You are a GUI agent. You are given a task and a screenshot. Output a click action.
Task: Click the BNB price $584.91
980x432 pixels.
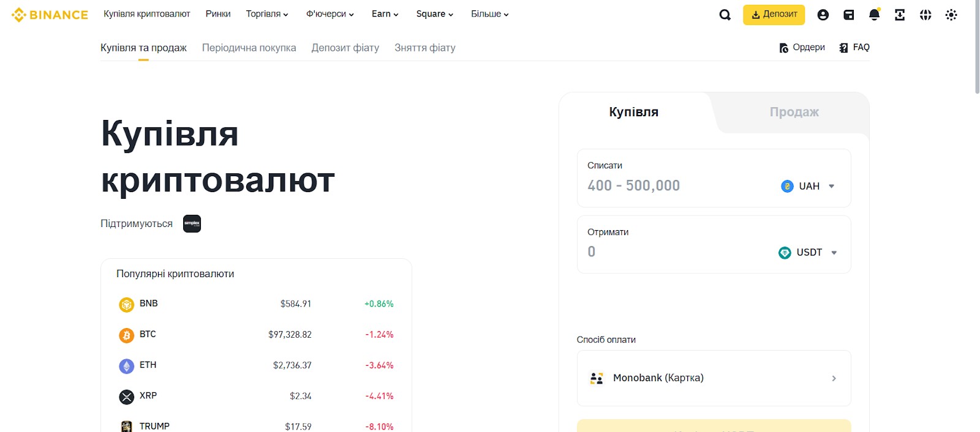(x=296, y=304)
